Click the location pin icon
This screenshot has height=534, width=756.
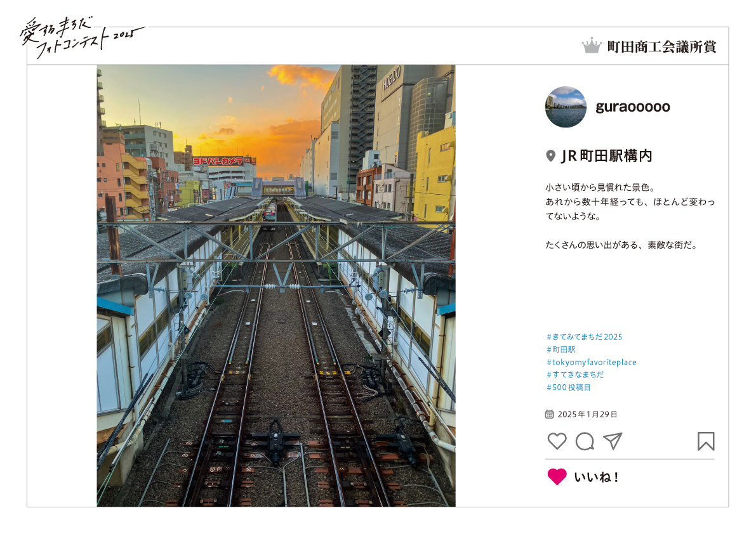pyautogui.click(x=550, y=155)
